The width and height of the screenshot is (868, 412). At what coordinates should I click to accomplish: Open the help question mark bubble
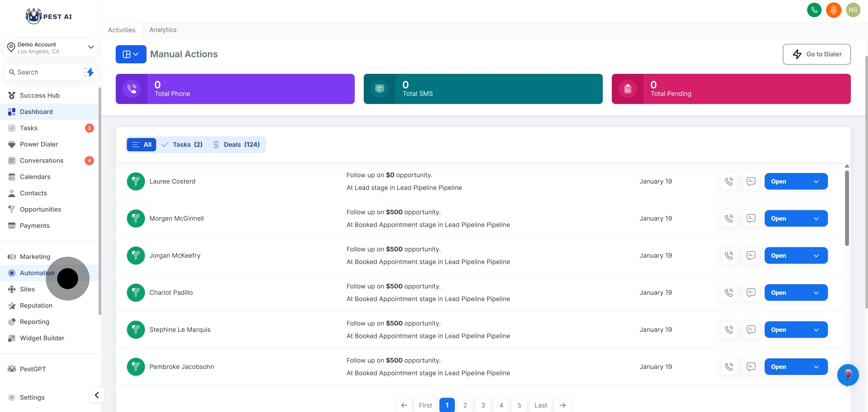pyautogui.click(x=848, y=375)
